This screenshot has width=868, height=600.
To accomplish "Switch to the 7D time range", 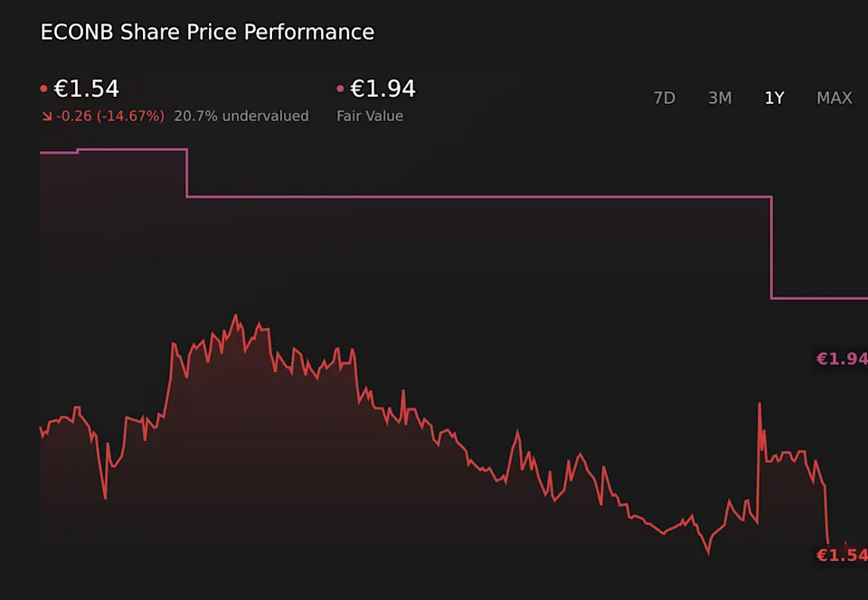I will point(664,98).
